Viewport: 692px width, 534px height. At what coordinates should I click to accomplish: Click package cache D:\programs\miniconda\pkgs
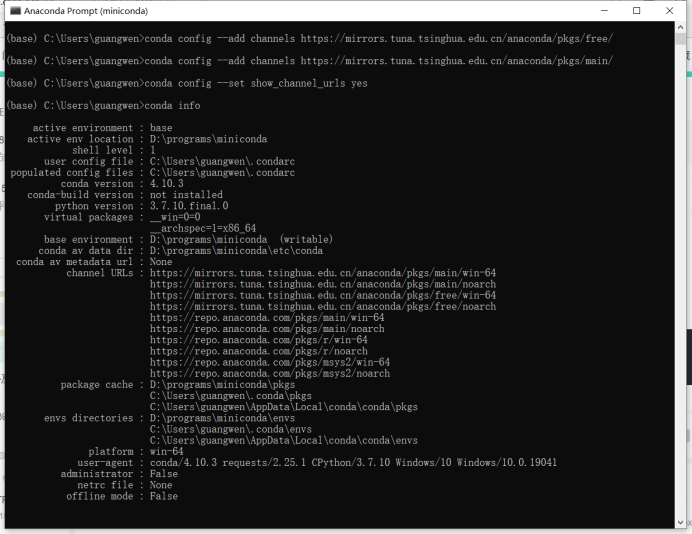point(222,385)
